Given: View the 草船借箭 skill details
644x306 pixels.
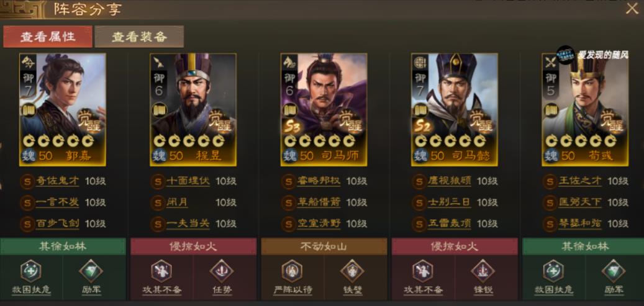Looking at the screenshot, I should (x=319, y=202).
